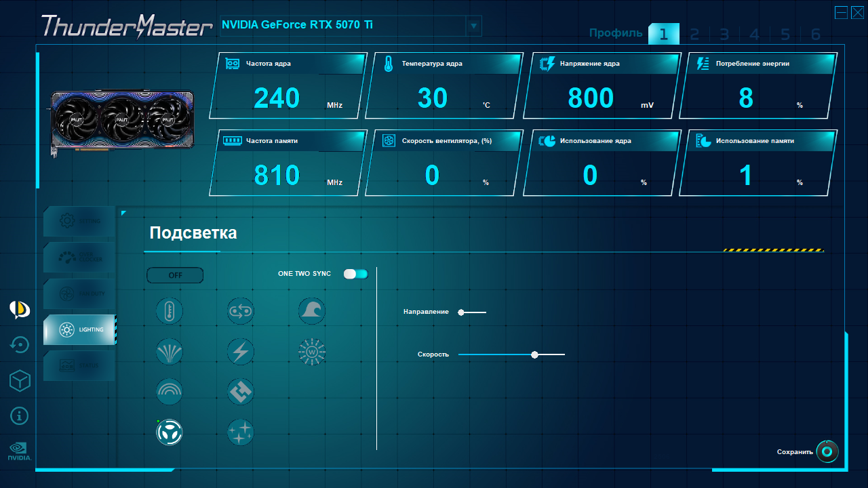Switch to profile 6

click(816, 35)
